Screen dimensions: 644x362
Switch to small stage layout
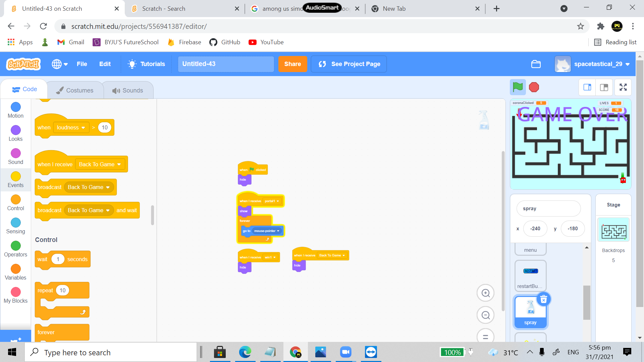pos(587,87)
